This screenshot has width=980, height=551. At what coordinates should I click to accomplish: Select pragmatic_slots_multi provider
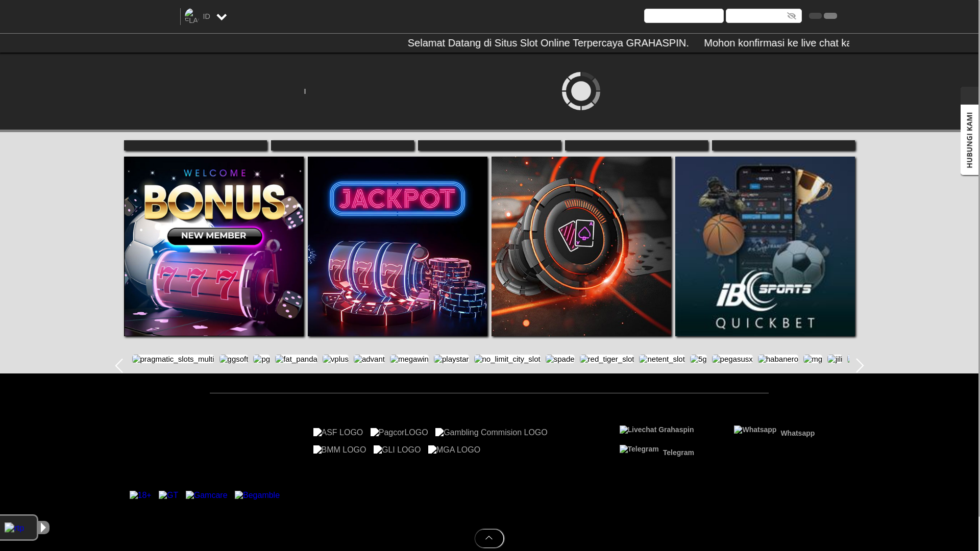[173, 359]
